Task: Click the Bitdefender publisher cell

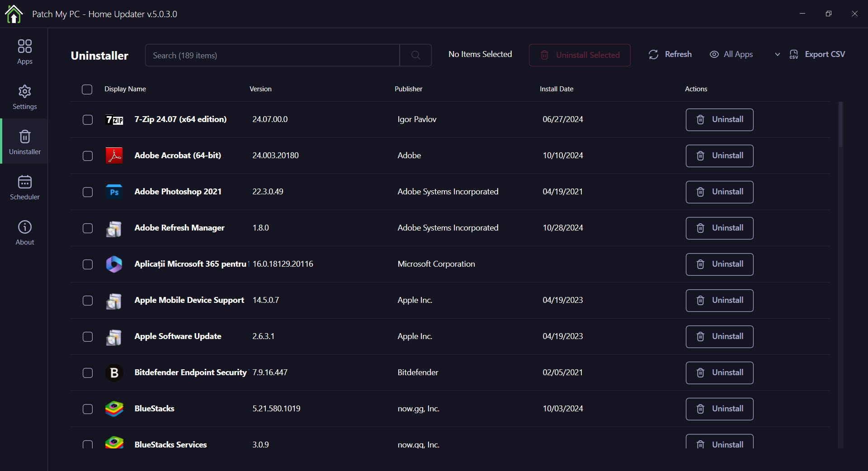Action: 418,372
